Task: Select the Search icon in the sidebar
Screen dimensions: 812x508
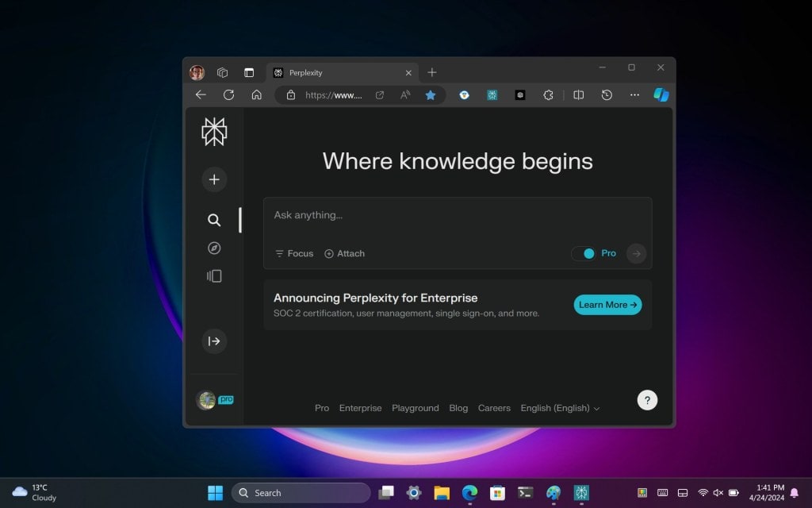Action: [214, 220]
